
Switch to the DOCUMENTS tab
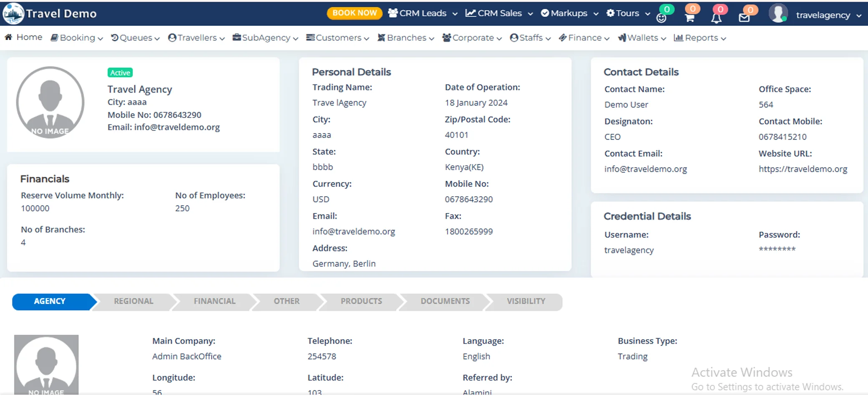coord(445,301)
